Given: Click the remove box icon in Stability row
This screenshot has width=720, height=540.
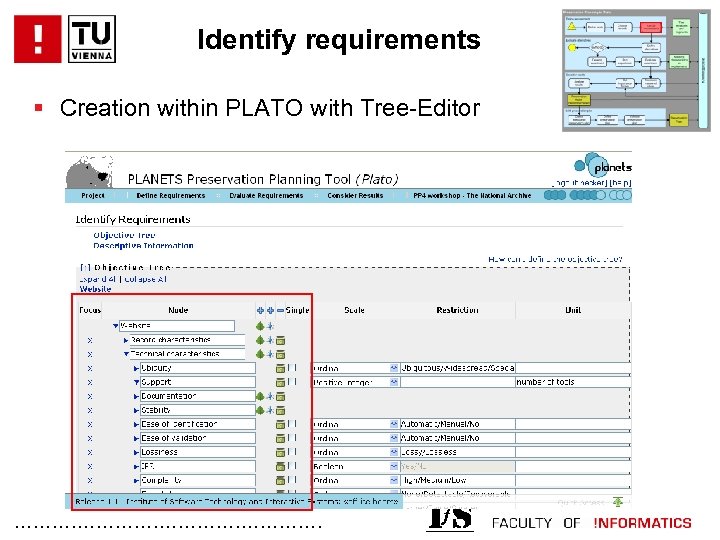Looking at the screenshot, I should [x=281, y=411].
